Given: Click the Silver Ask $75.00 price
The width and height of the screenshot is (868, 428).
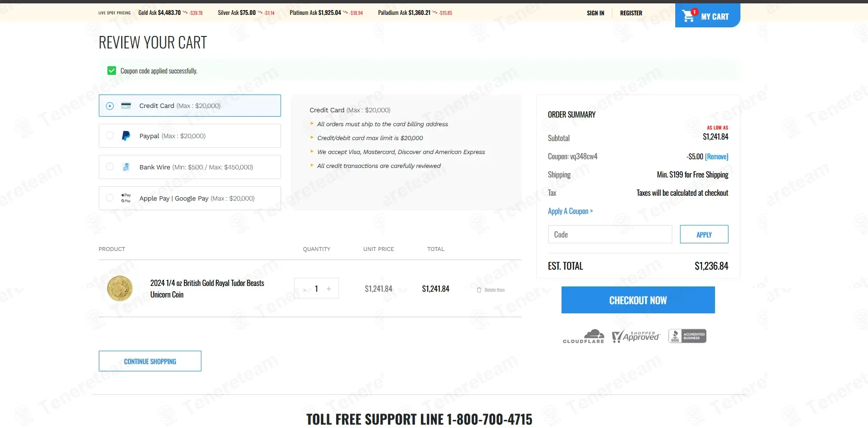Looking at the screenshot, I should pyautogui.click(x=237, y=13).
